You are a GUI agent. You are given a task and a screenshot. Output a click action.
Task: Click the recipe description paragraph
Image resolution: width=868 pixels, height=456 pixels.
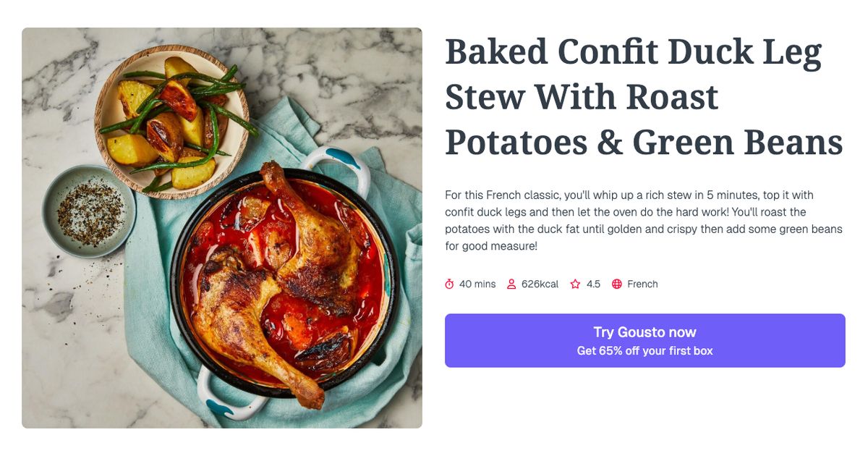pos(642,221)
